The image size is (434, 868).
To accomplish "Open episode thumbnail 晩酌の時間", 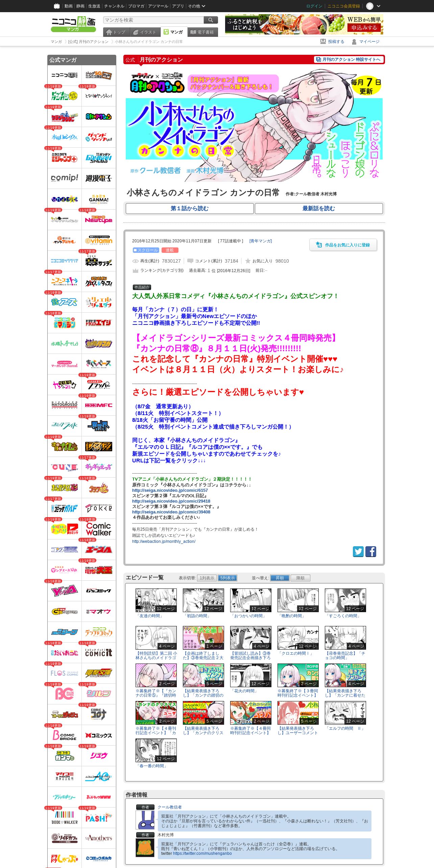I will 298,600.
